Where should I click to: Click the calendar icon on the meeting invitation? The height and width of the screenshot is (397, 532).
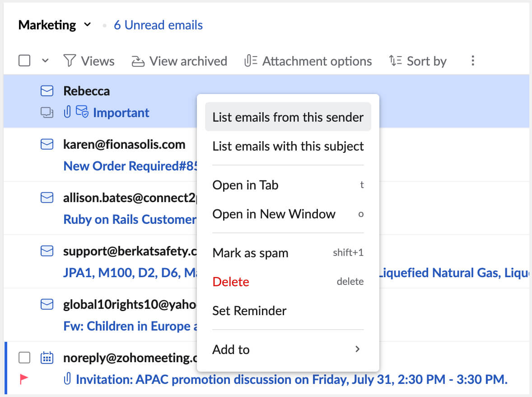pos(47,358)
